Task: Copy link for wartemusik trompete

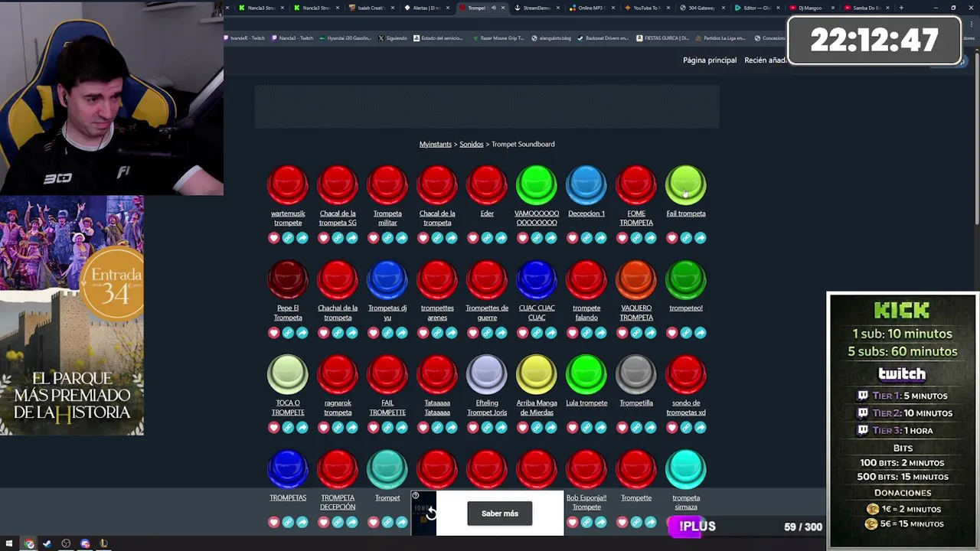Action: click(x=288, y=238)
